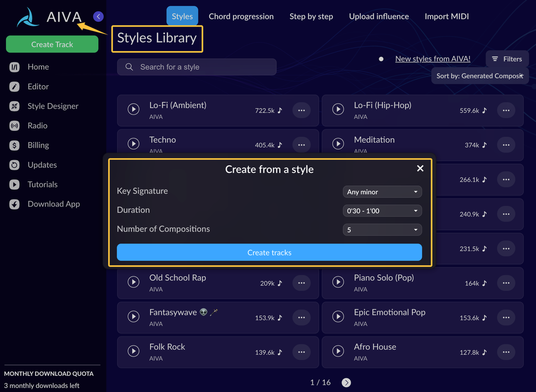The height and width of the screenshot is (392, 536).
Task: Expand the Key Signature dropdown
Action: (x=382, y=192)
